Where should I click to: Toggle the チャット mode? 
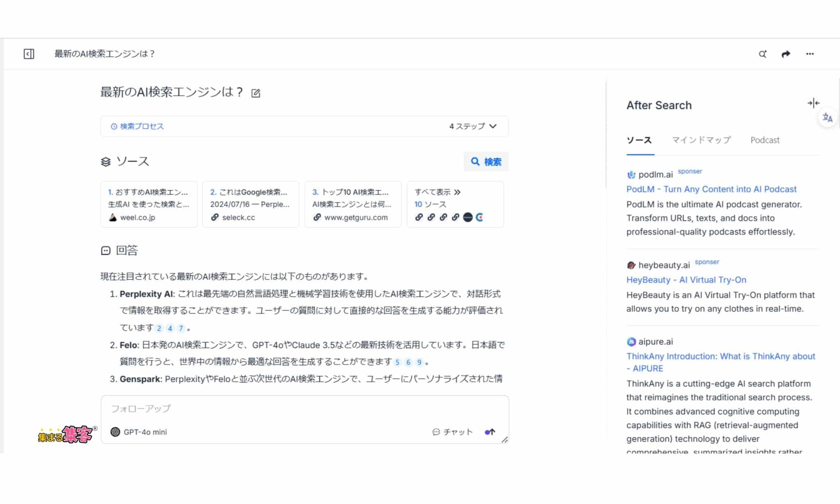coord(453,432)
